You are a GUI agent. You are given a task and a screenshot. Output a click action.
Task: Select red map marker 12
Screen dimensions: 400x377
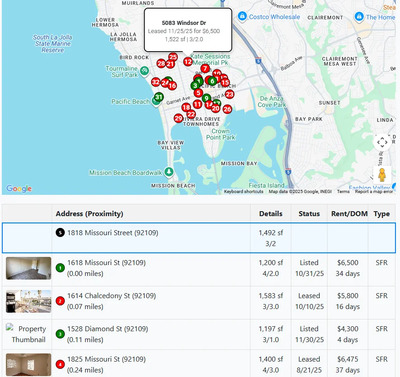coord(188,61)
